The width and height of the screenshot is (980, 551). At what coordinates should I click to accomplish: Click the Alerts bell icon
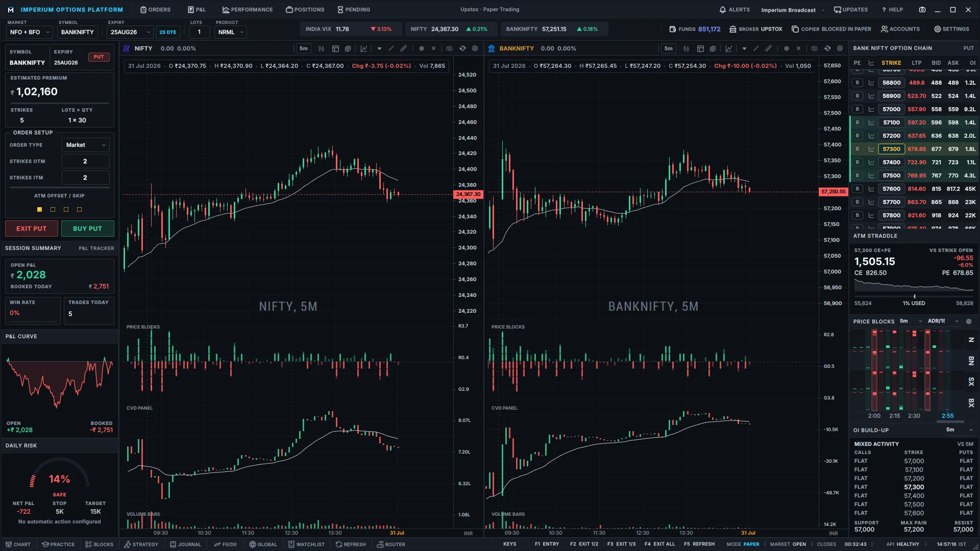[x=722, y=10]
